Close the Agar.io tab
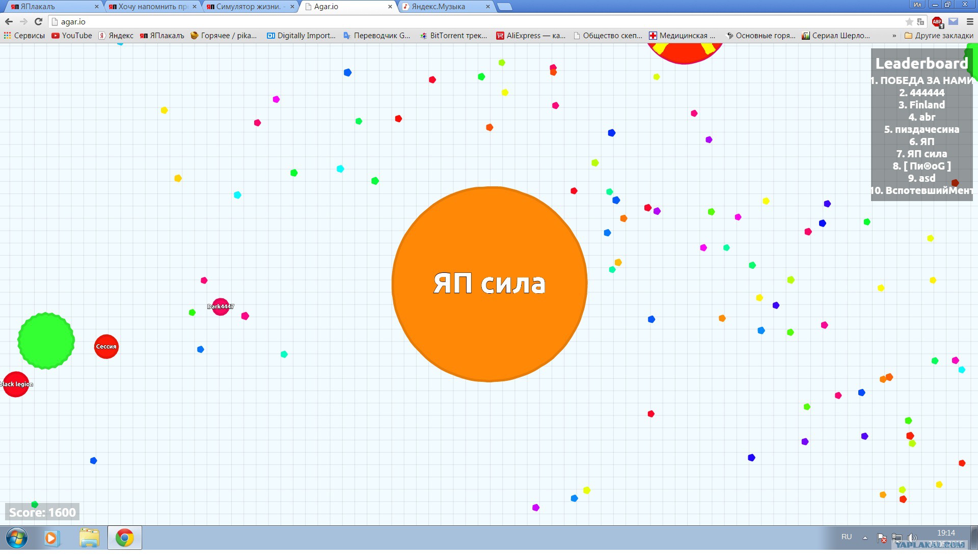Image resolution: width=978 pixels, height=560 pixels. coord(390,7)
